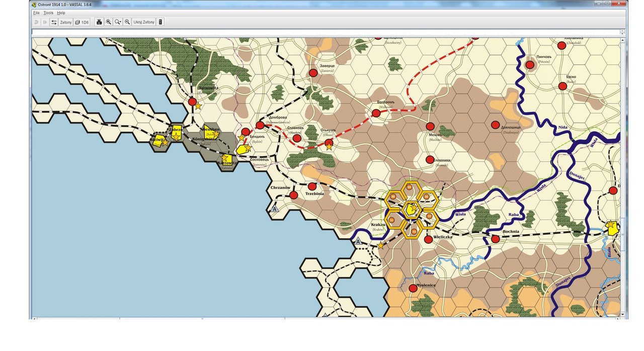The width and height of the screenshot is (644, 351).
Task: Click the red town dot at Wieliczka
Action: [x=428, y=240]
